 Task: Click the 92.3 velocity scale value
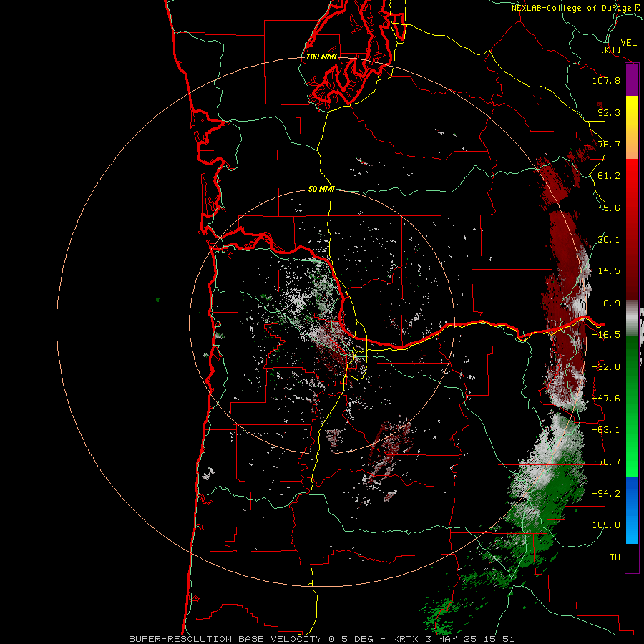(609, 112)
